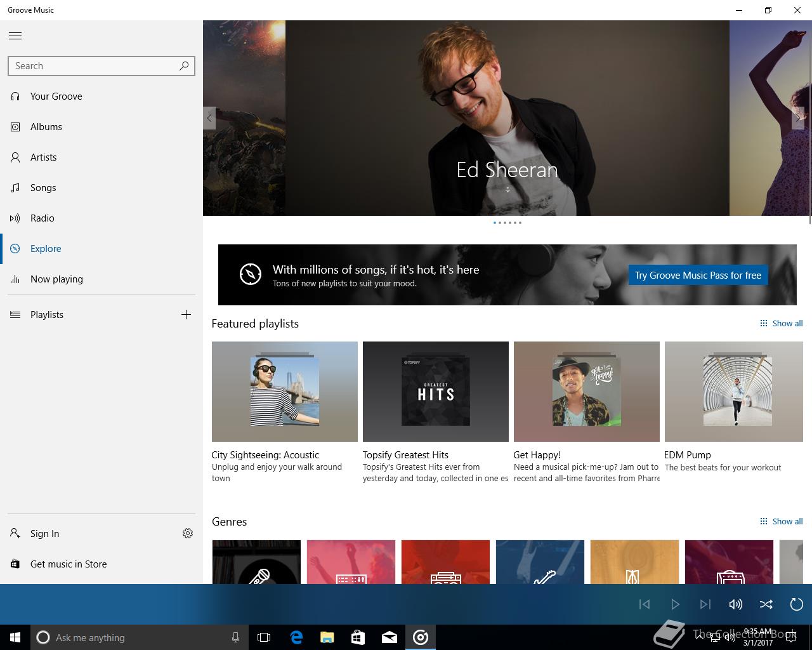Open the pink keyboard genre tile
The width and height of the screenshot is (812, 650).
[351, 562]
